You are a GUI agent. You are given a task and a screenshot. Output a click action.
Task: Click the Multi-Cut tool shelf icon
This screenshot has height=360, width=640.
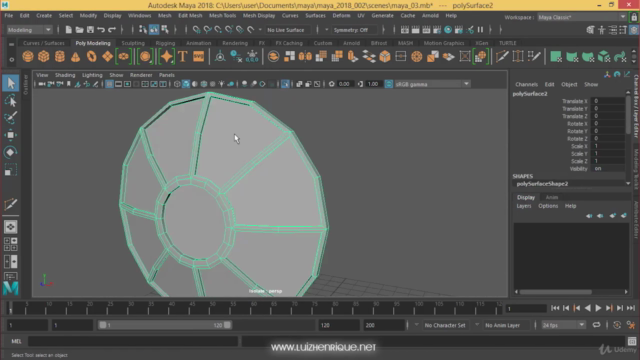pos(502,56)
